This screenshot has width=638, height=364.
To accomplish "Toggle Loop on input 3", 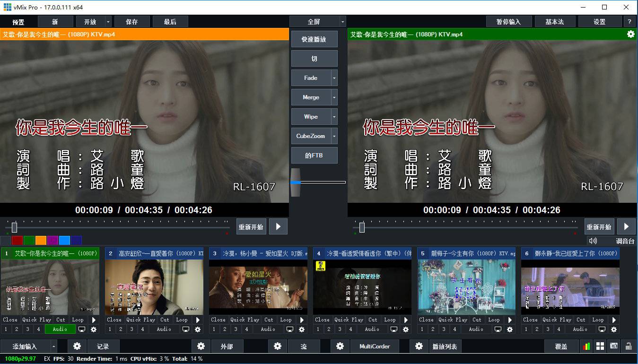I will click(286, 320).
